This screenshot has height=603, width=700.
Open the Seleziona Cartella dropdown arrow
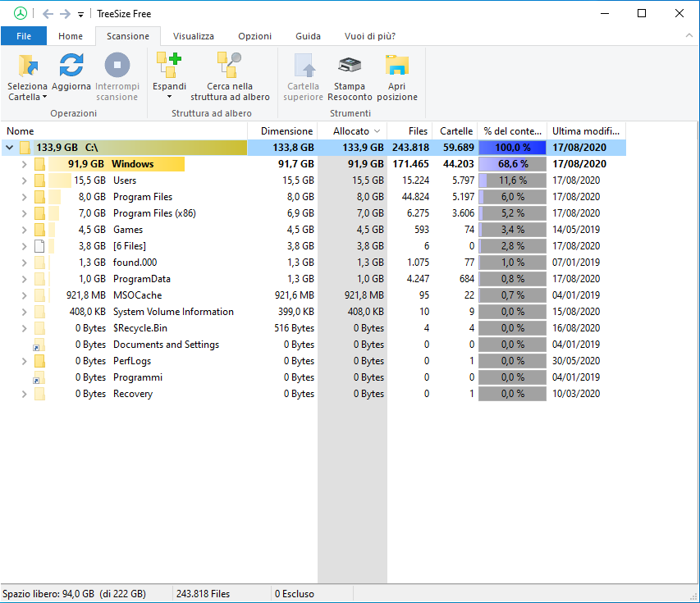click(x=44, y=97)
